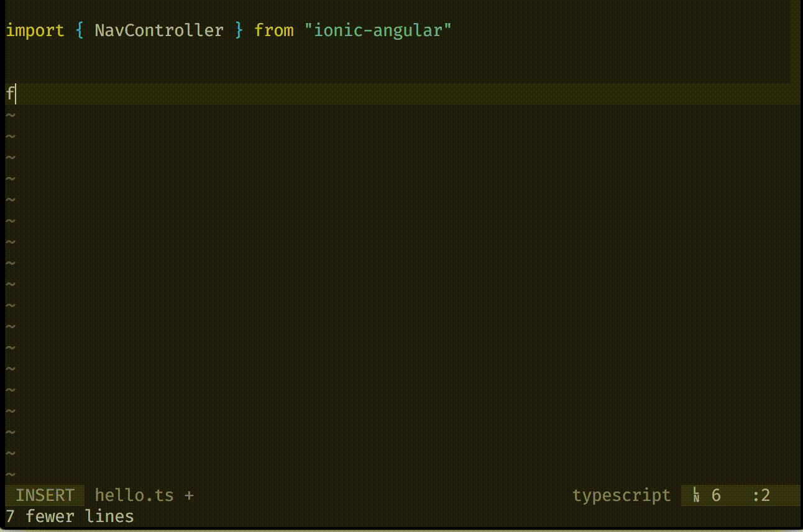Click the column indicator :2
The height and width of the screenshot is (532, 803).
pos(761,495)
